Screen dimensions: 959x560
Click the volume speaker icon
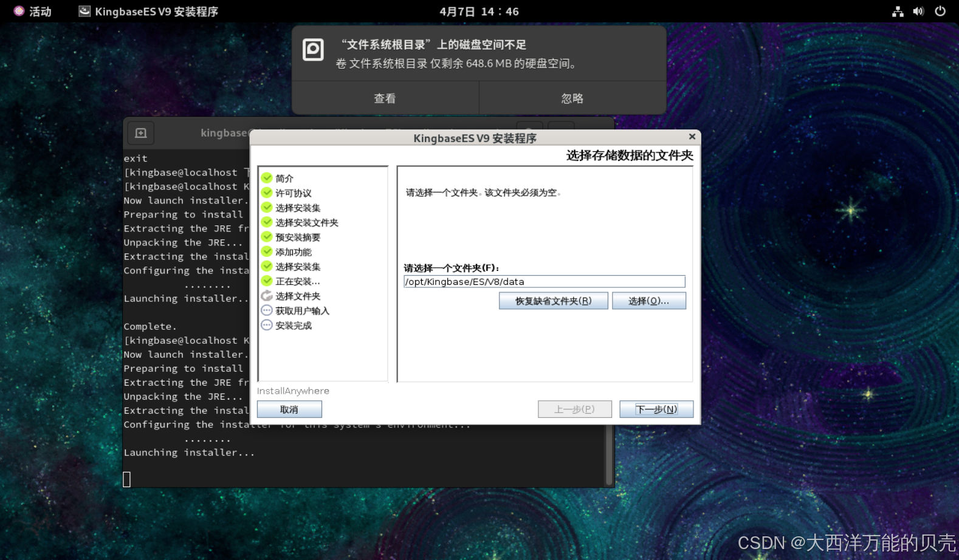point(918,12)
